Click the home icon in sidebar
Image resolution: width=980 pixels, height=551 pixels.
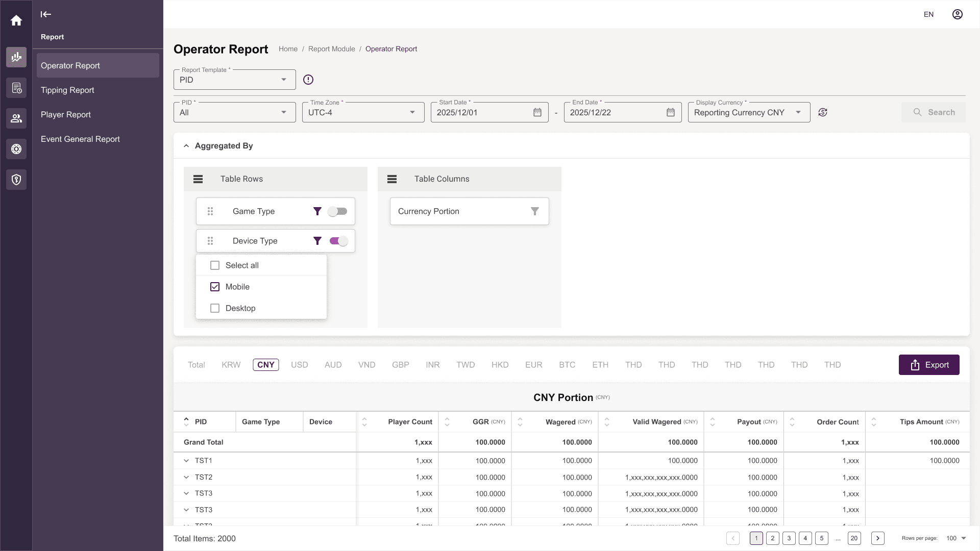click(x=16, y=20)
